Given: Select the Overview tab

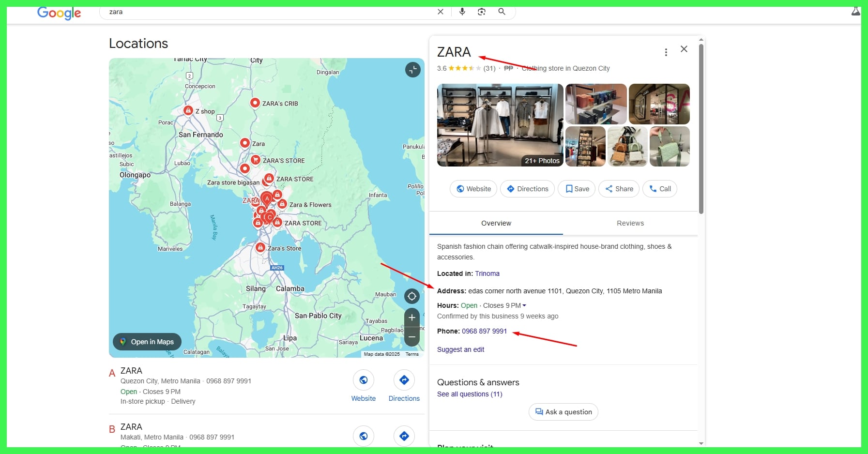Looking at the screenshot, I should pos(496,223).
